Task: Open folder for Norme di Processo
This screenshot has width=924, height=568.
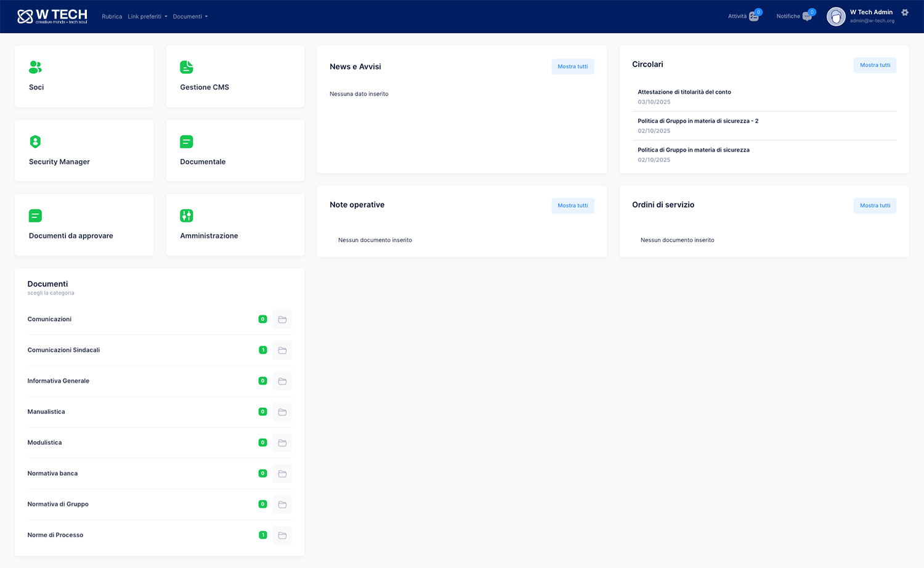Action: (x=282, y=535)
